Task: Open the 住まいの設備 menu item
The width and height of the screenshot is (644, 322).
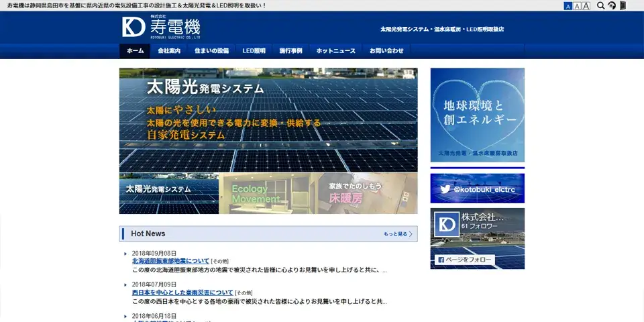Action: (211, 51)
